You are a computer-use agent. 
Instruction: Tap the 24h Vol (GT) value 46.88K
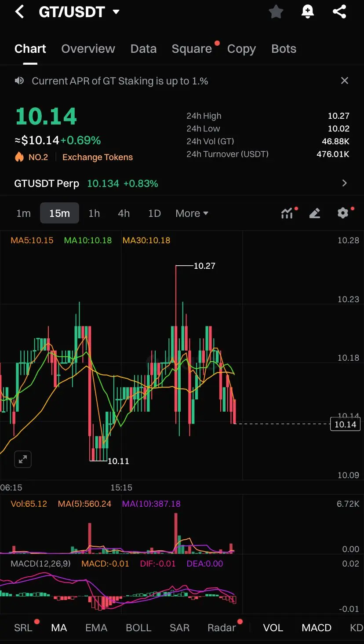coord(335,141)
